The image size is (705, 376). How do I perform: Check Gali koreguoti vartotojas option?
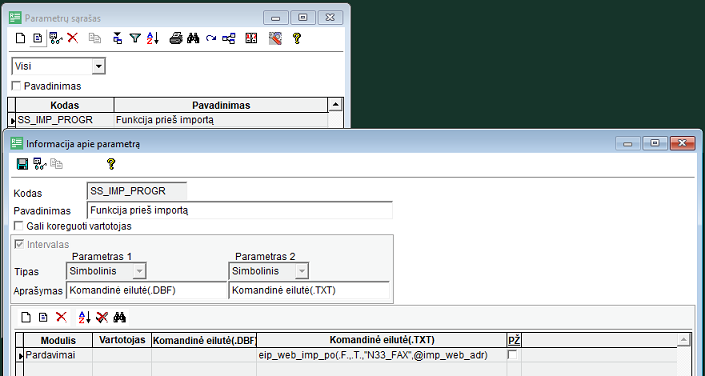pos(19,226)
